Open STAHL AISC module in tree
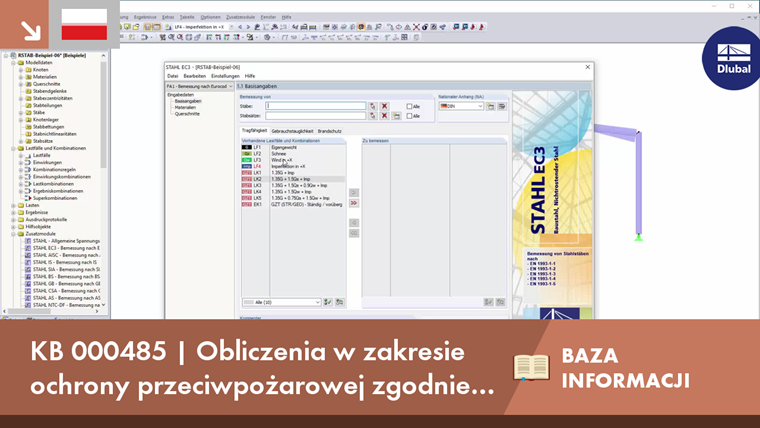 [x=66, y=255]
